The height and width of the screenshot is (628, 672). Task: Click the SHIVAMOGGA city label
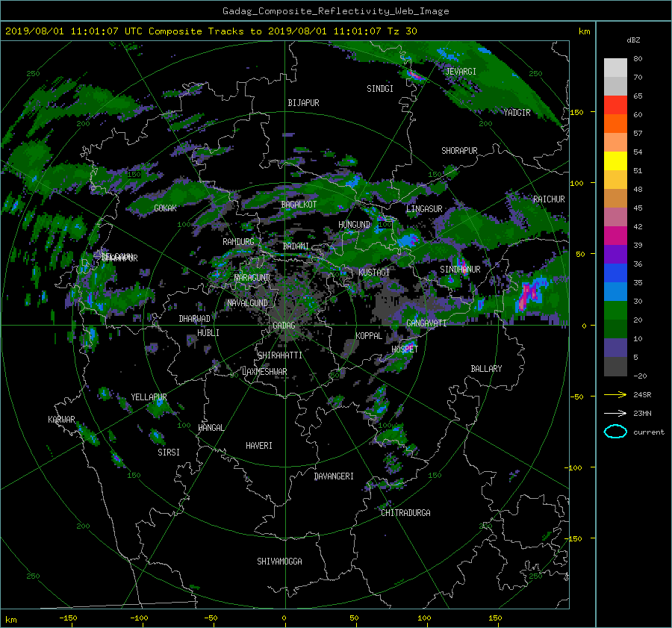279,561
